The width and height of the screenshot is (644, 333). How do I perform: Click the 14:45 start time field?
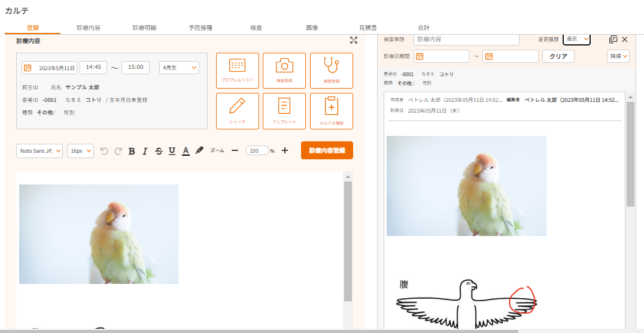pyautogui.click(x=93, y=68)
